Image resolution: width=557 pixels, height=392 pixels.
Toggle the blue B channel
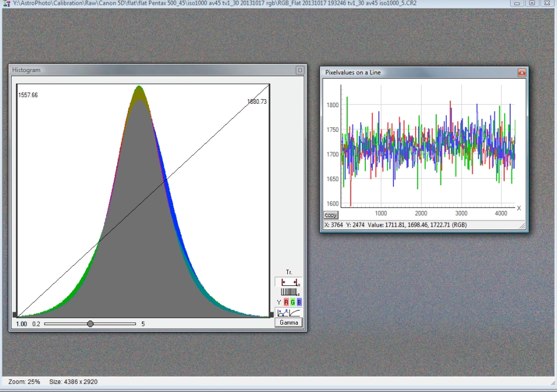[299, 302]
